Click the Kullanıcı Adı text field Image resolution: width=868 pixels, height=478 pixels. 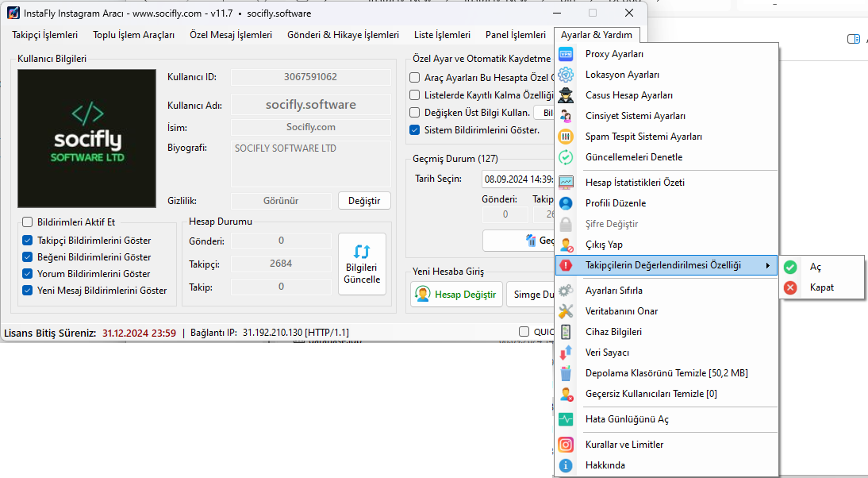[310, 105]
